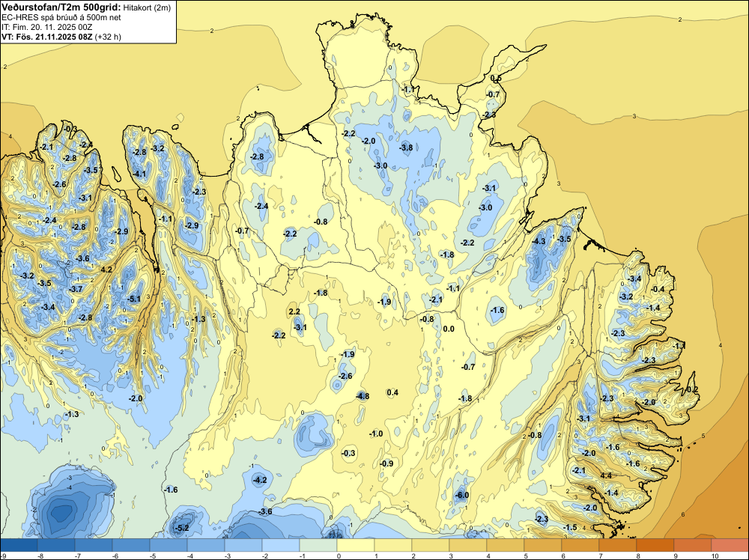This screenshot has width=749, height=560.
Task: Click the -3.7 temperature value on the map
Action: pos(76,289)
